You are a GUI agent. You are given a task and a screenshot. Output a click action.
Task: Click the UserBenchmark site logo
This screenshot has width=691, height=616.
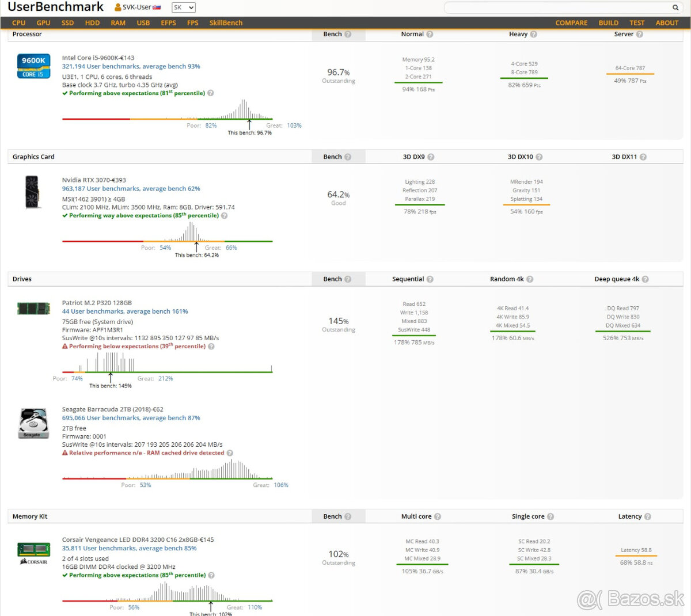[x=55, y=7]
